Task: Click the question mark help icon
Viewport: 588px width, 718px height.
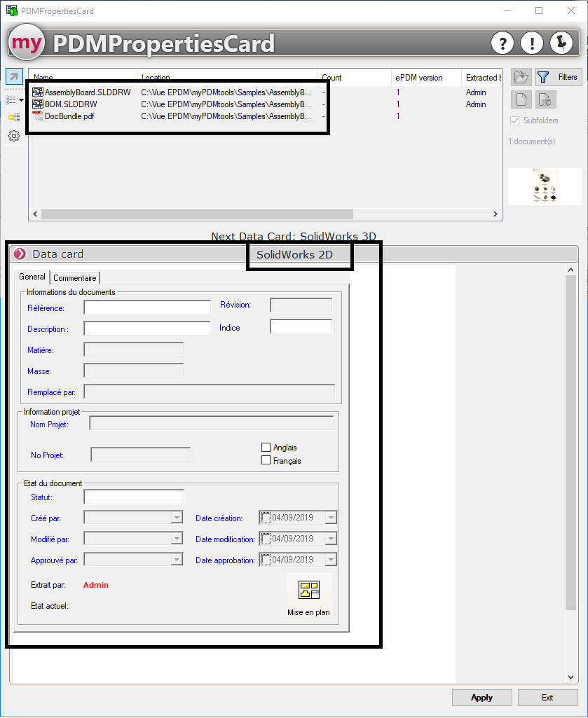Action: tap(502, 43)
